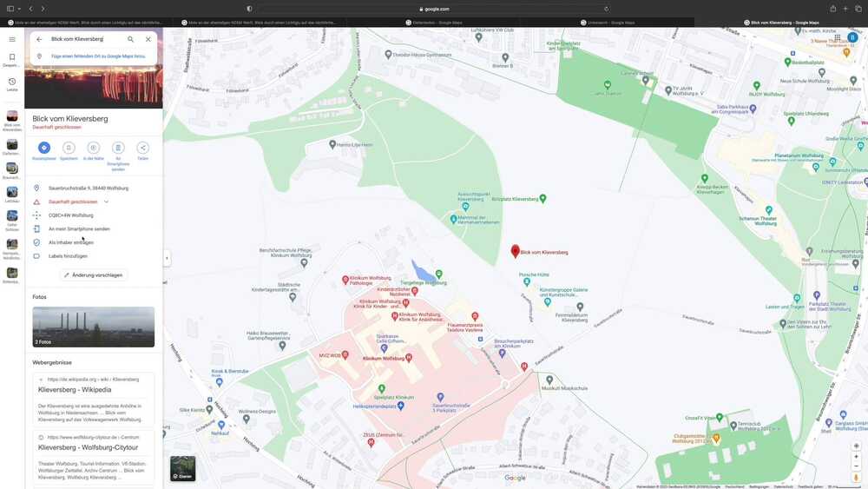Select the Street View pegman
Viewport: 868px width, 489px height.
pyautogui.click(x=856, y=477)
